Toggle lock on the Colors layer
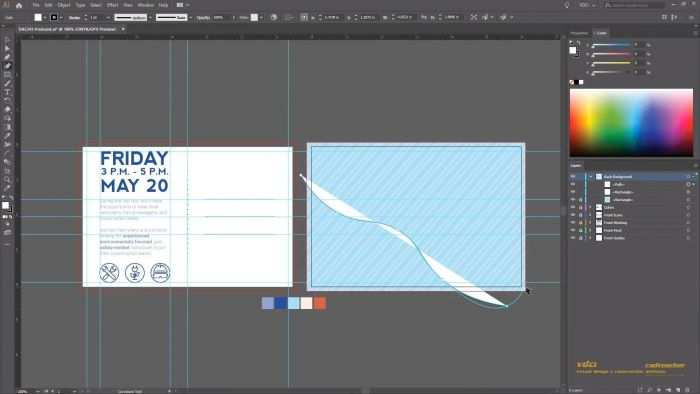The image size is (700, 394). point(580,207)
